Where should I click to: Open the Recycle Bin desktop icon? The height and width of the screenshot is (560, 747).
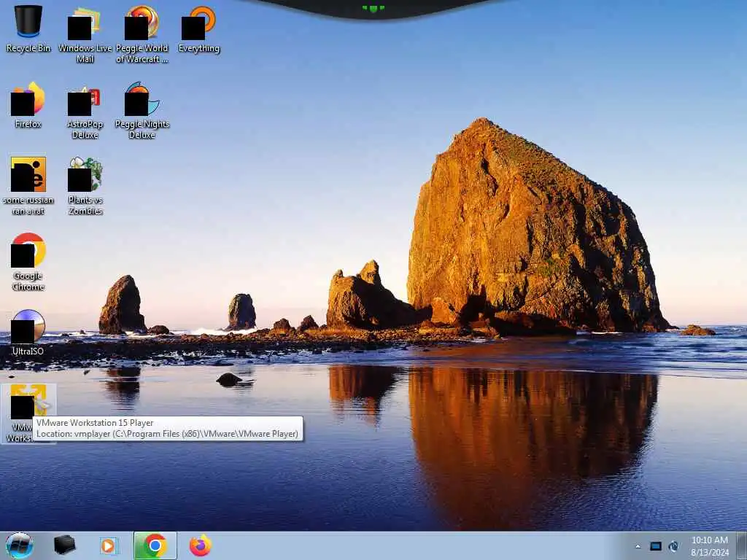28,29
